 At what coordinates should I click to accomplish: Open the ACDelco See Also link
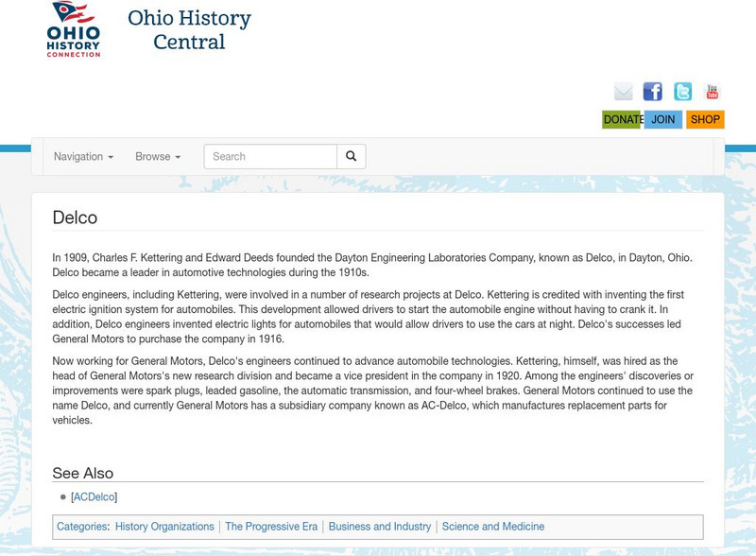pyautogui.click(x=94, y=496)
